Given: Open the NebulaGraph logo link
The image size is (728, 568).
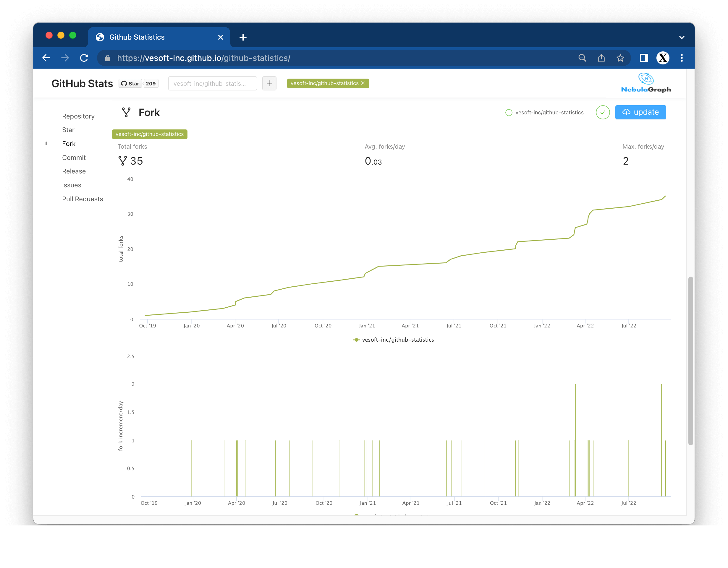Looking at the screenshot, I should [646, 83].
